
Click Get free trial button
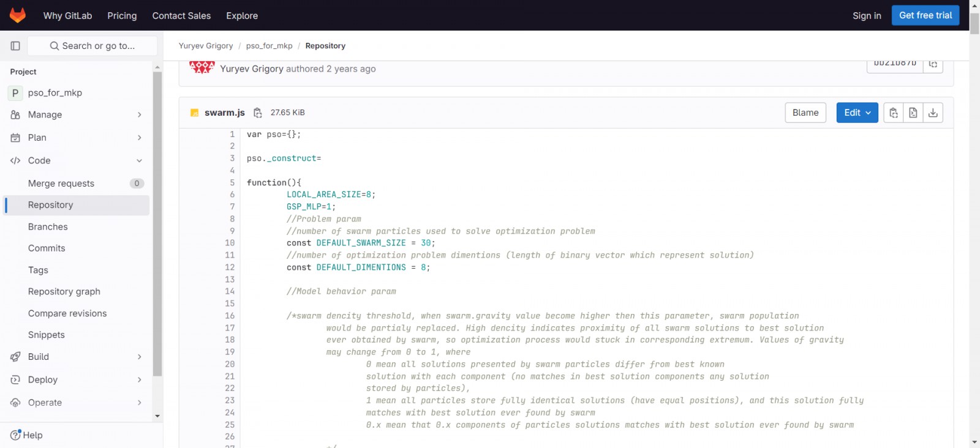click(925, 15)
